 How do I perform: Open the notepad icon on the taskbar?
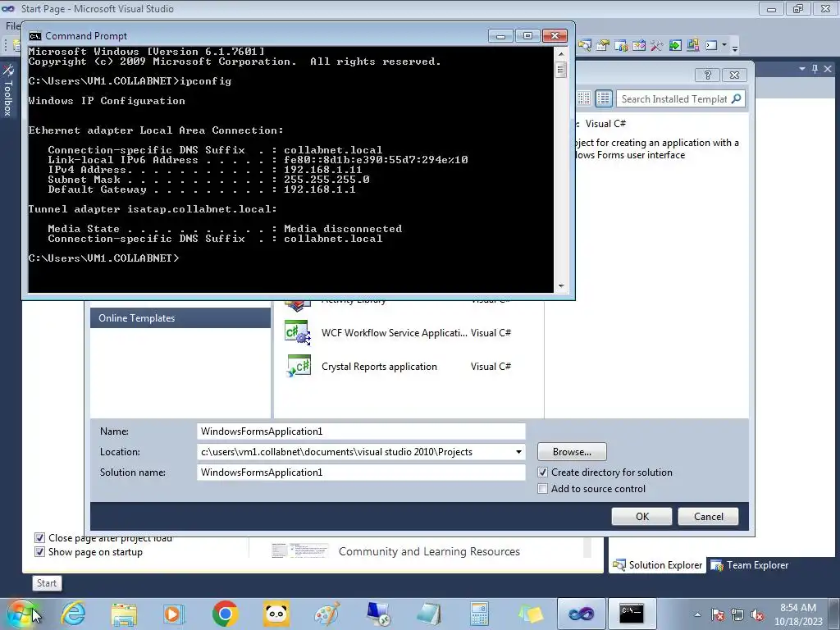click(x=428, y=614)
